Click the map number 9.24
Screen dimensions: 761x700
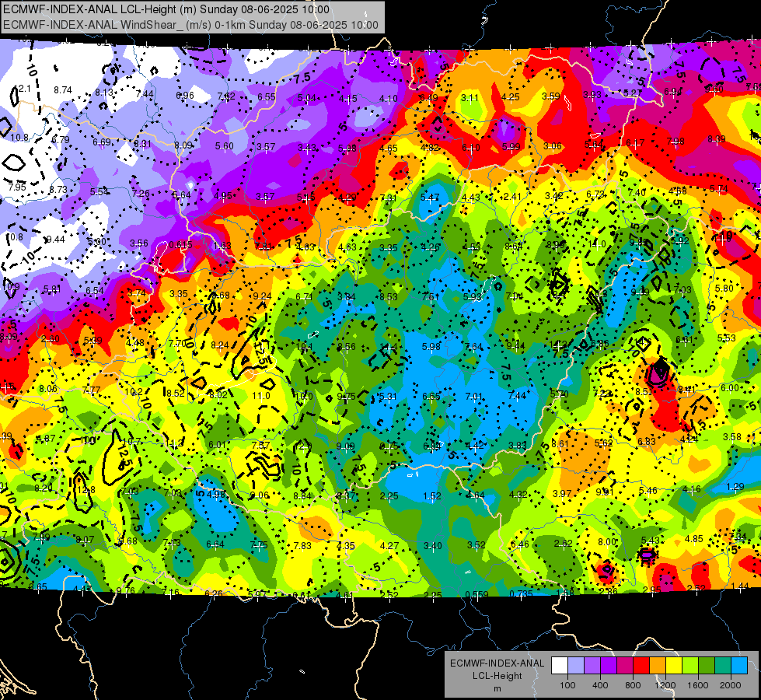262,296
